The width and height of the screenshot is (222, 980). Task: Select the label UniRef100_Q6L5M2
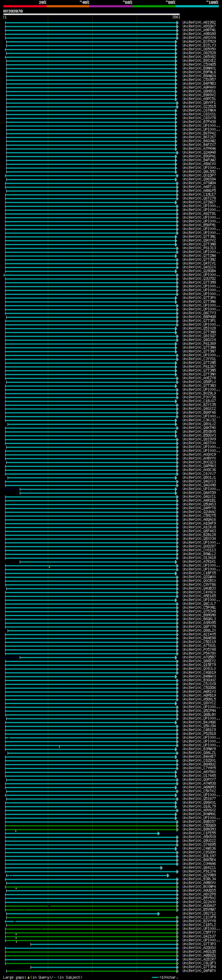coord(199,172)
